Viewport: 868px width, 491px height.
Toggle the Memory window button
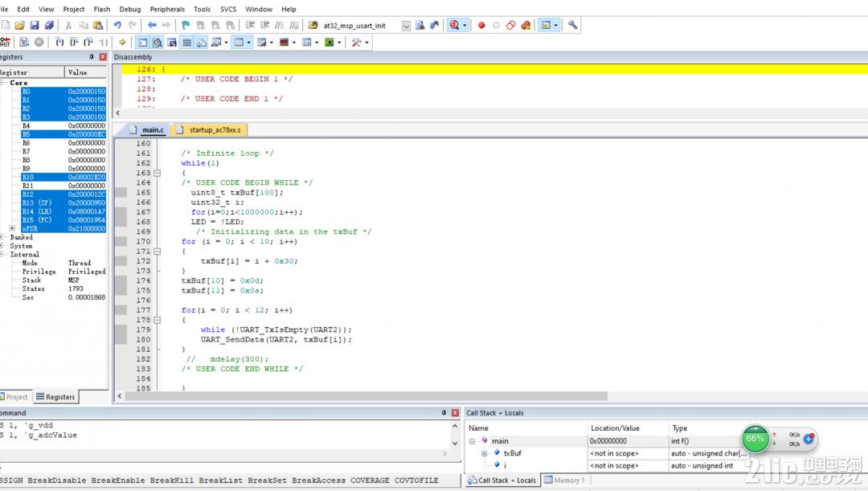[x=239, y=42]
